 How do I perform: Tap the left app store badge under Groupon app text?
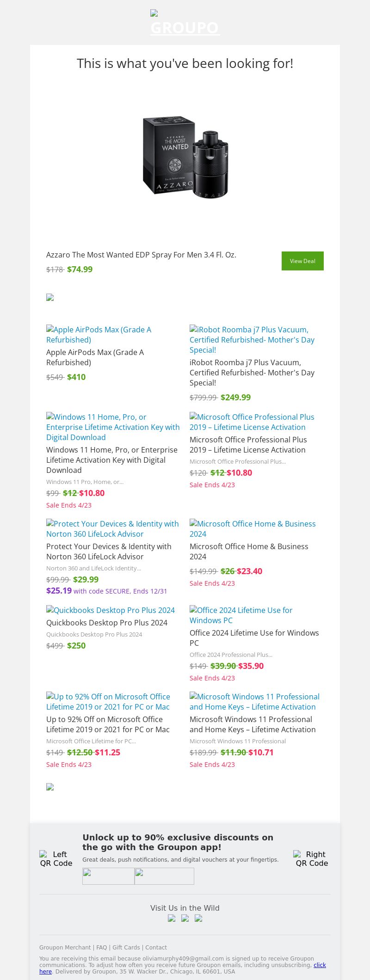click(x=108, y=876)
